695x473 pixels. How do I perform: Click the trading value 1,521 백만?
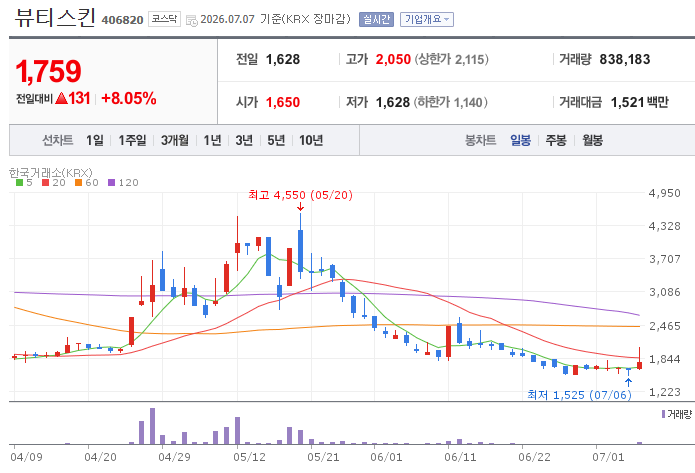(x=639, y=102)
